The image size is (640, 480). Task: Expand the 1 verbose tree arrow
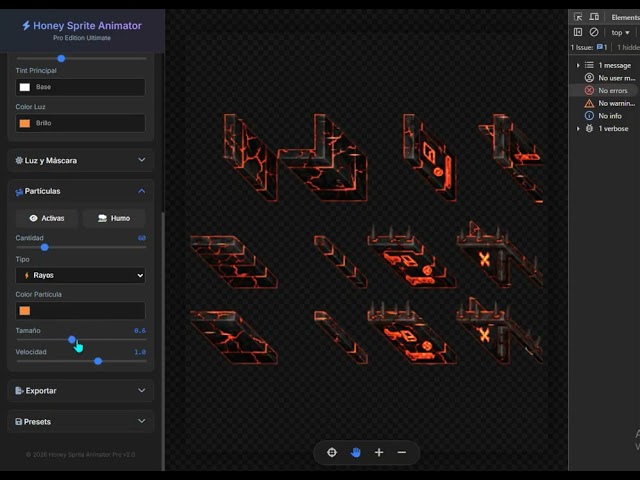point(578,129)
